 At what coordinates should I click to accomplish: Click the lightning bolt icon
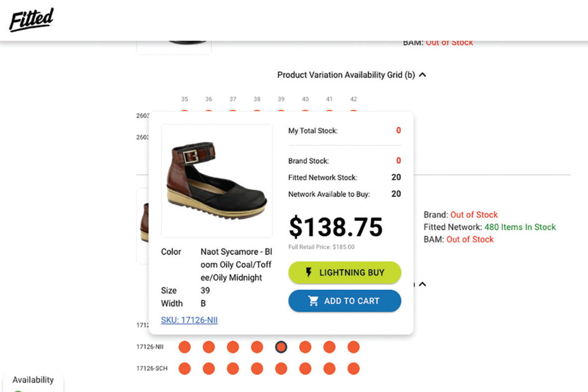308,272
